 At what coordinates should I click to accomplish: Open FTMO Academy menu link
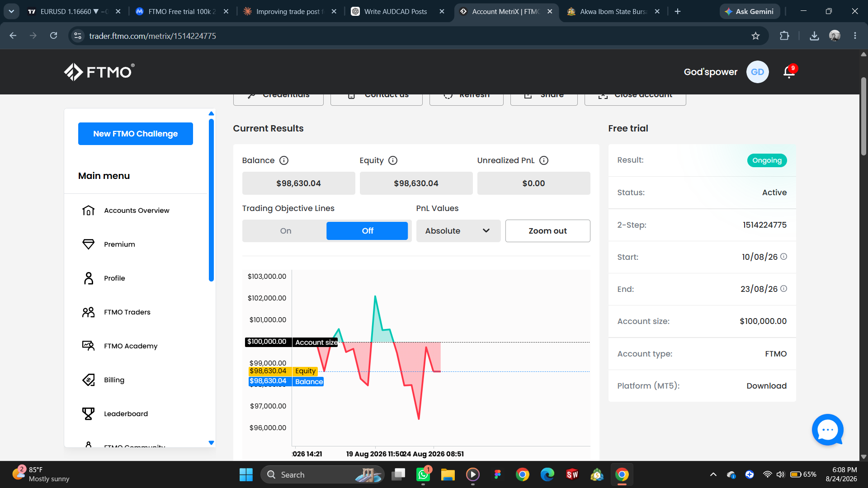pos(131,346)
